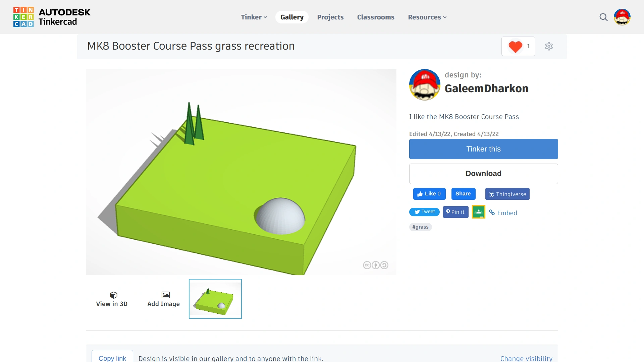Select the grass design thumbnail
The height and width of the screenshot is (362, 644).
(x=215, y=299)
